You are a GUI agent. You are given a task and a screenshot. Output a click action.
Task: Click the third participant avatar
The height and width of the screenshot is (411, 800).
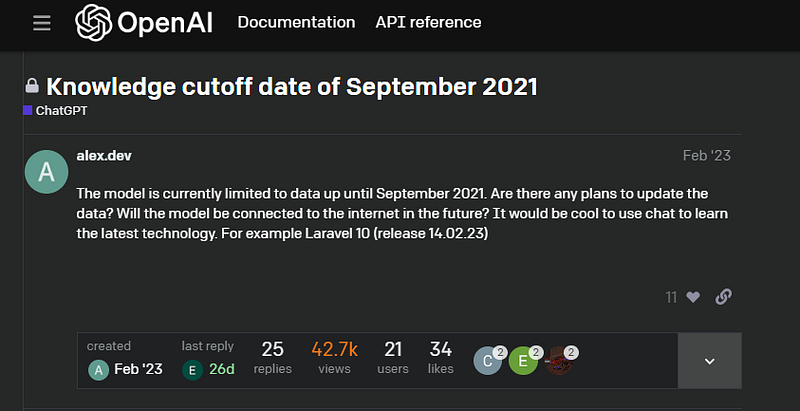pyautogui.click(x=559, y=360)
